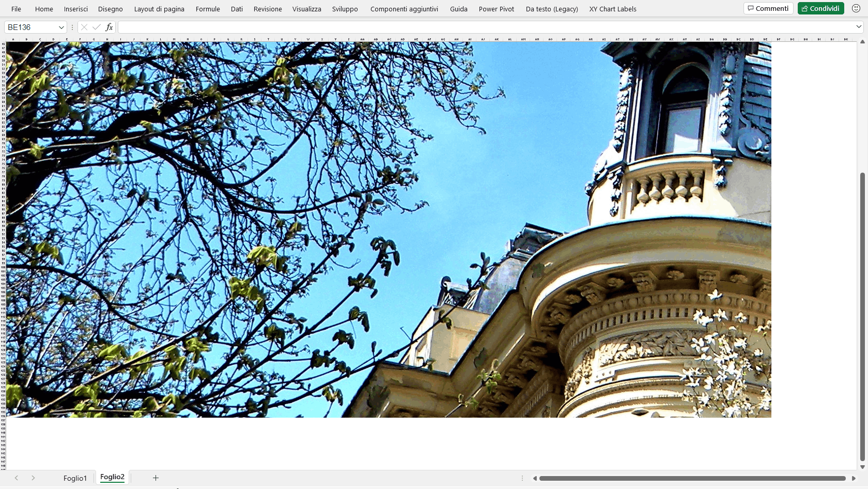Expand the formula bar chevron
The image size is (868, 489).
click(859, 27)
